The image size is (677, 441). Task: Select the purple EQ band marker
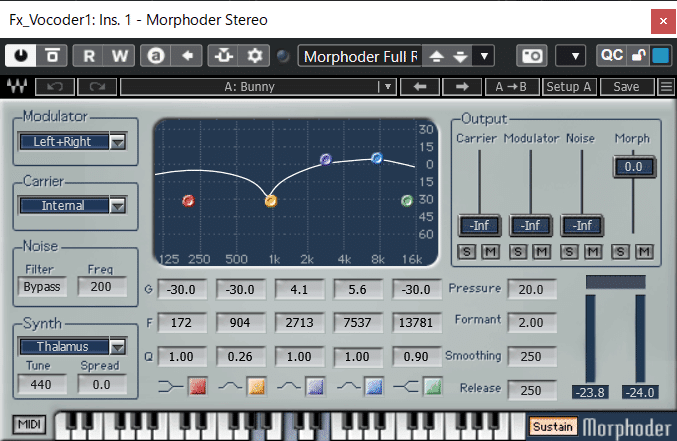pyautogui.click(x=326, y=159)
